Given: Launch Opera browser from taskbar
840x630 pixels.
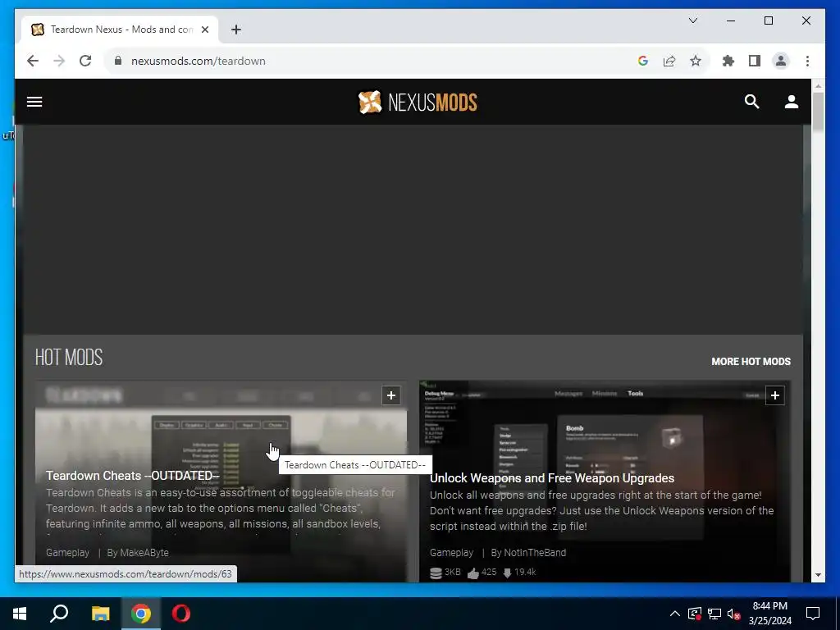Looking at the screenshot, I should coord(181,614).
